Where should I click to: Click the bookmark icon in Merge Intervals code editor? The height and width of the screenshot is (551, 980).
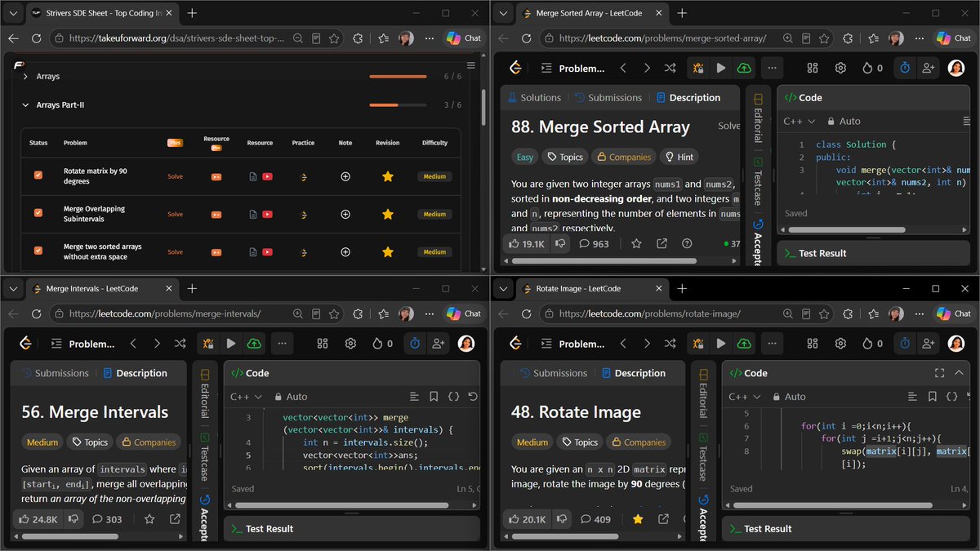(434, 397)
